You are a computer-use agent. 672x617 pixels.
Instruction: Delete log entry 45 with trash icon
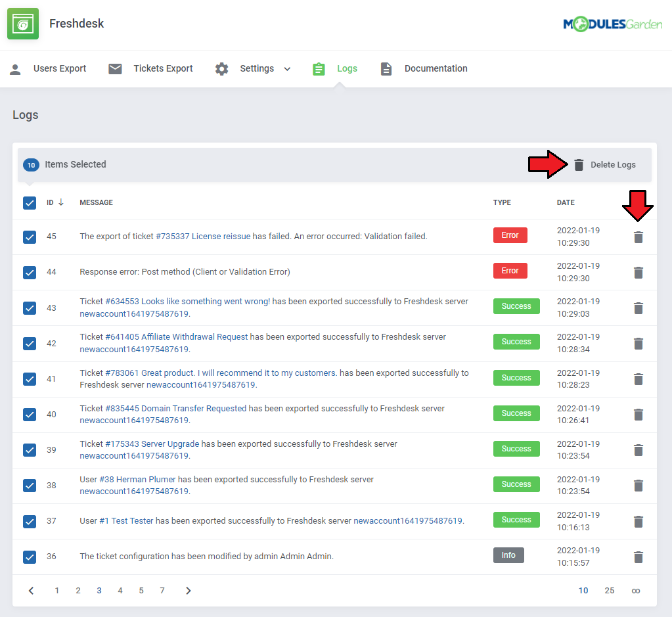[x=638, y=237]
